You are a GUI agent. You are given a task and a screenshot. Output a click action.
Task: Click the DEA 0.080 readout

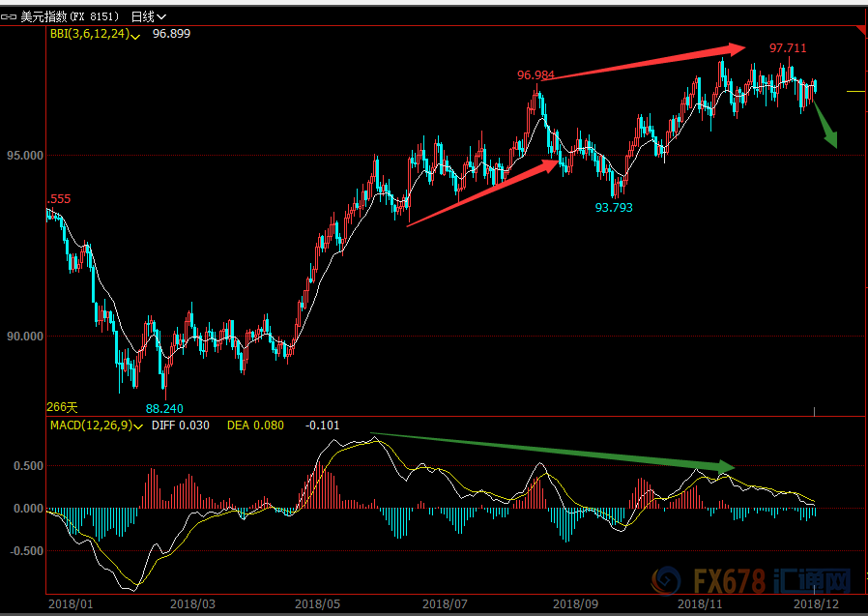(x=255, y=425)
